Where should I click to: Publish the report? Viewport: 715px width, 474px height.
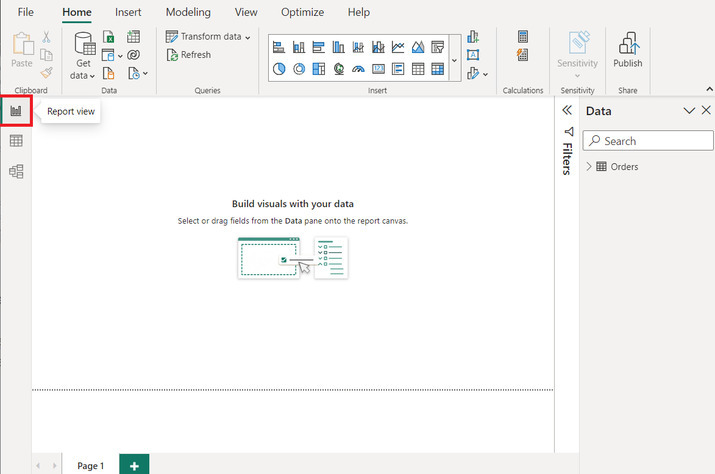pos(628,50)
